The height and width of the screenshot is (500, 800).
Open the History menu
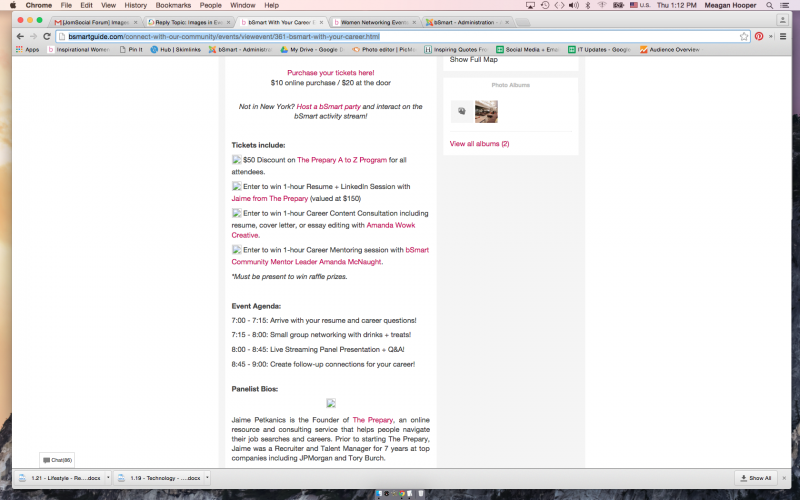point(135,5)
